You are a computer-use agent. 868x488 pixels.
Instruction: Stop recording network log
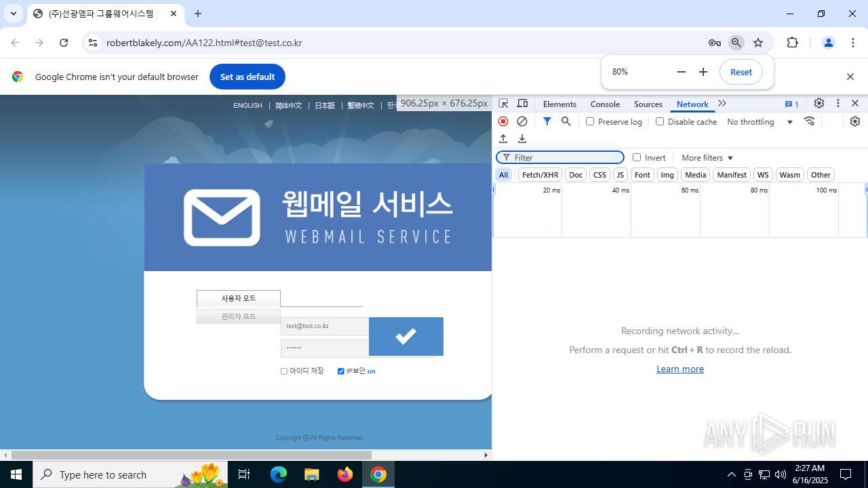pyautogui.click(x=503, y=121)
